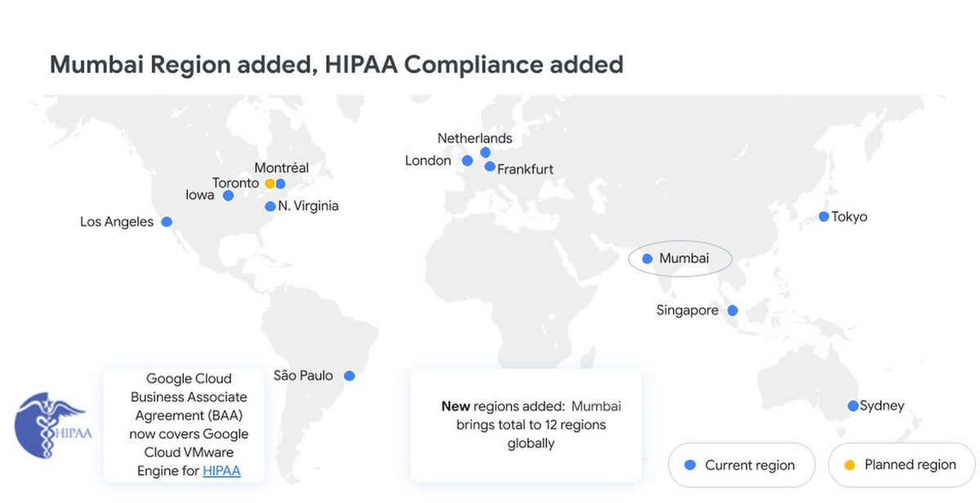Click the Tokyo region dot
Screen dimensions: 980x503
(x=823, y=216)
